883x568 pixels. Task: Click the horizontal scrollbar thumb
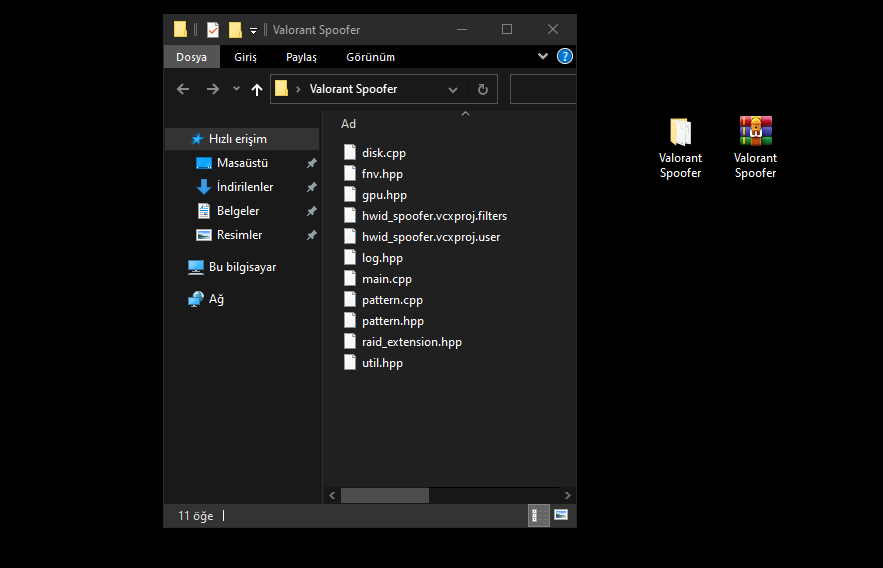pos(385,495)
